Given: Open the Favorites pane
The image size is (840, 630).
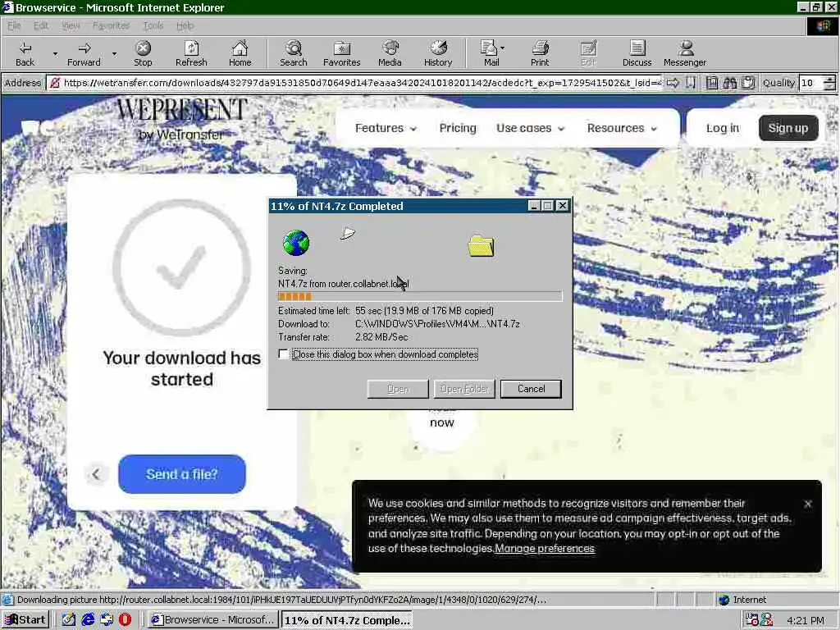Looking at the screenshot, I should 341,53.
